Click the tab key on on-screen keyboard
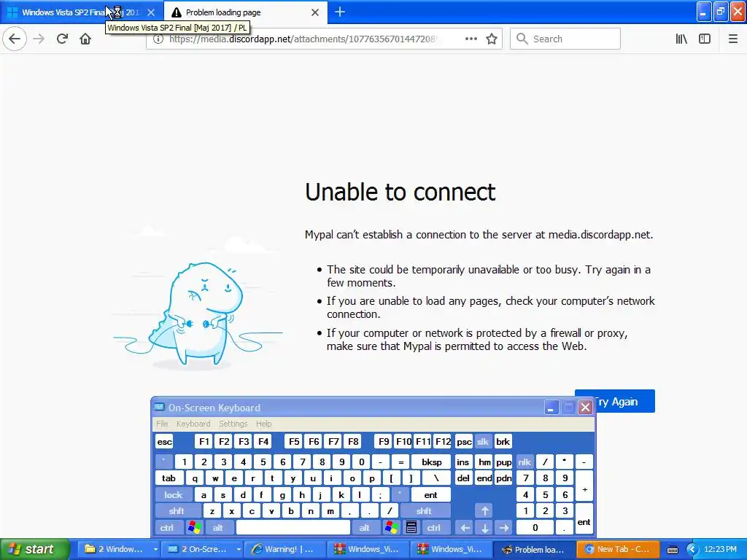 [x=169, y=478]
